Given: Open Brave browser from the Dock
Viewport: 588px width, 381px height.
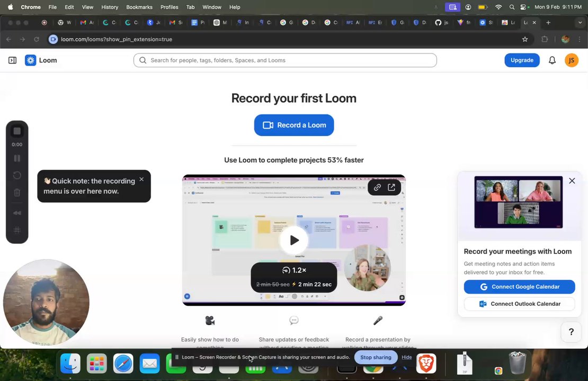Looking at the screenshot, I should point(426,364).
